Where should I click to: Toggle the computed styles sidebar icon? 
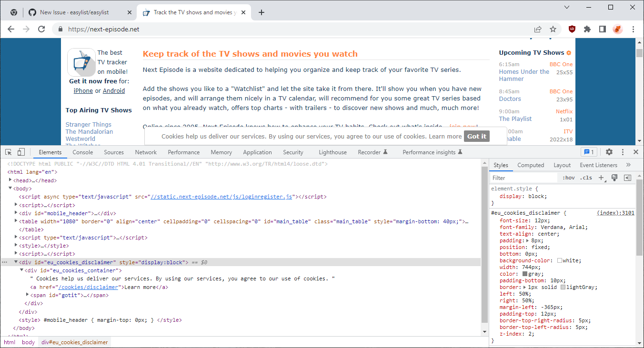[x=627, y=178]
